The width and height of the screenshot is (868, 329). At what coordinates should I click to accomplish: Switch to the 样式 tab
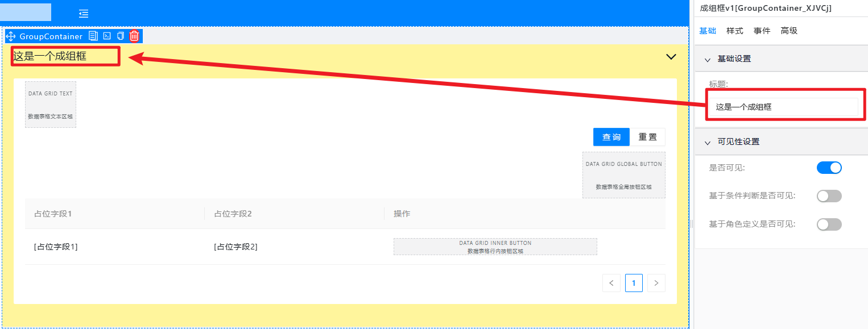pyautogui.click(x=735, y=31)
